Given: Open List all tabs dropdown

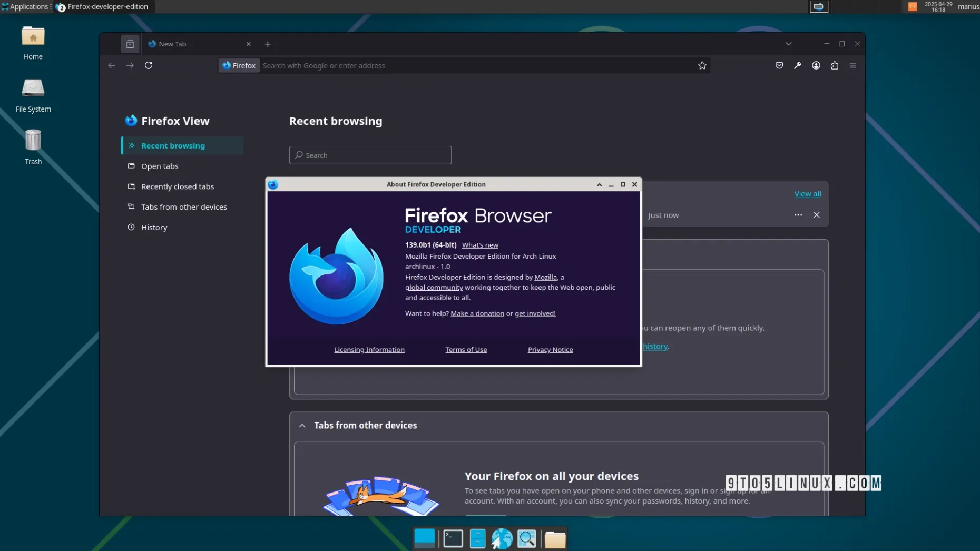Looking at the screenshot, I should [789, 44].
